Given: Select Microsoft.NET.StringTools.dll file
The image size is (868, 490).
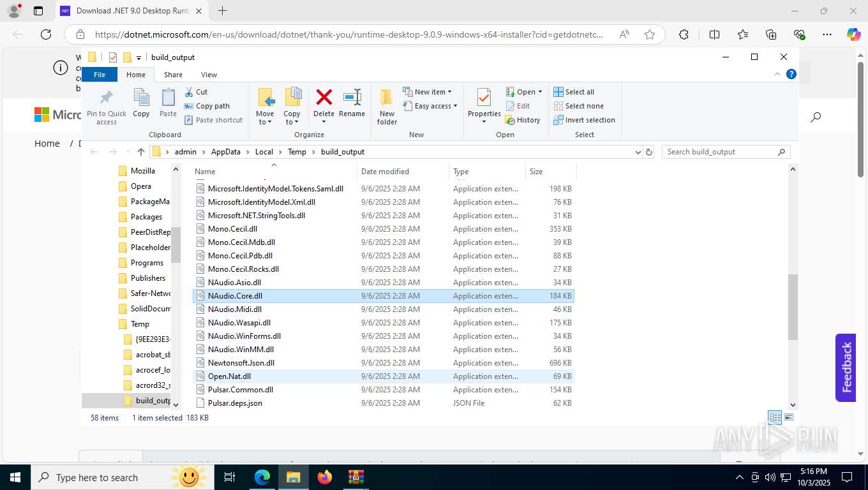Looking at the screenshot, I should [383, 216].
